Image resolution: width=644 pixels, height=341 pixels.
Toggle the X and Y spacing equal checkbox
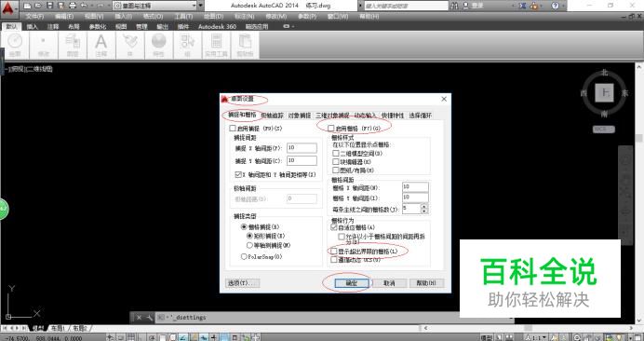click(x=238, y=174)
